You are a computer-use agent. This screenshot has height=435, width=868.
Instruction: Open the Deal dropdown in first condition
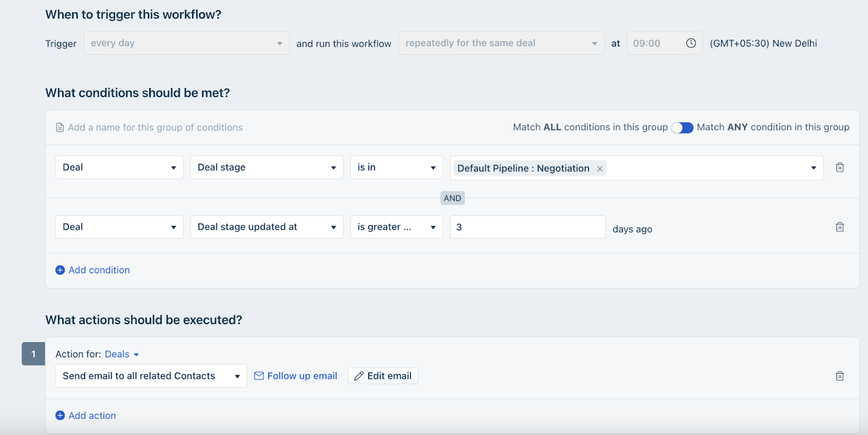coord(119,167)
